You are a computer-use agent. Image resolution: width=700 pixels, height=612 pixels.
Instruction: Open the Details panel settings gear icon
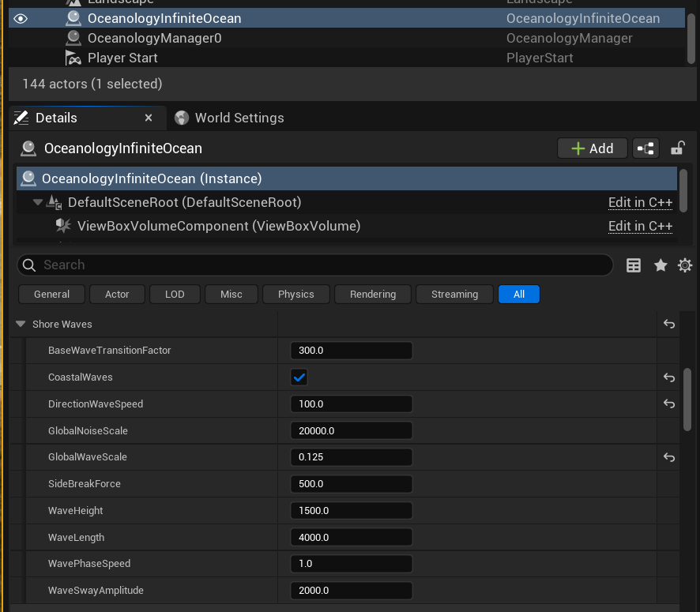pyautogui.click(x=684, y=265)
